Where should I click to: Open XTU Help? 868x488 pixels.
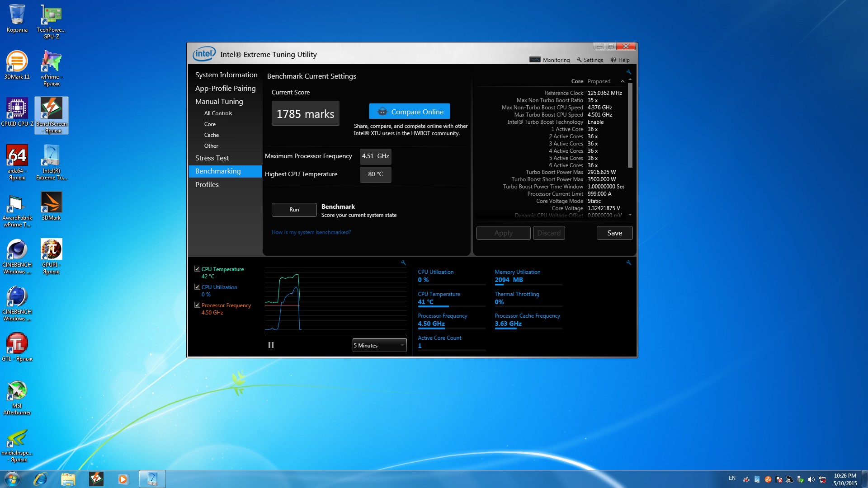(x=620, y=60)
